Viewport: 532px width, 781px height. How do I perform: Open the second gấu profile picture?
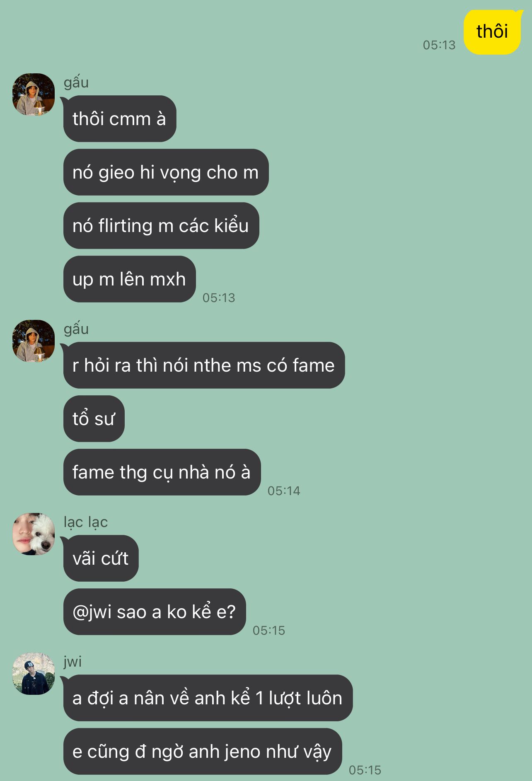34,341
